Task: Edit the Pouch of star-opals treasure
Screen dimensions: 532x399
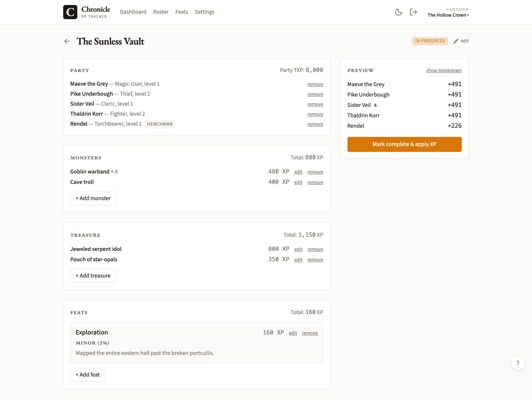Action: pyautogui.click(x=298, y=260)
